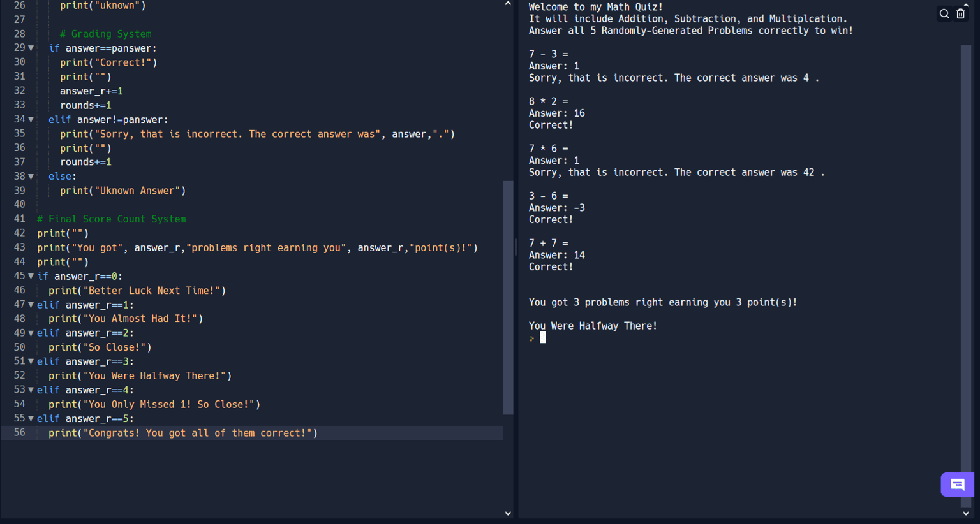
Task: Fold the if block at line 45
Action: tap(31, 276)
